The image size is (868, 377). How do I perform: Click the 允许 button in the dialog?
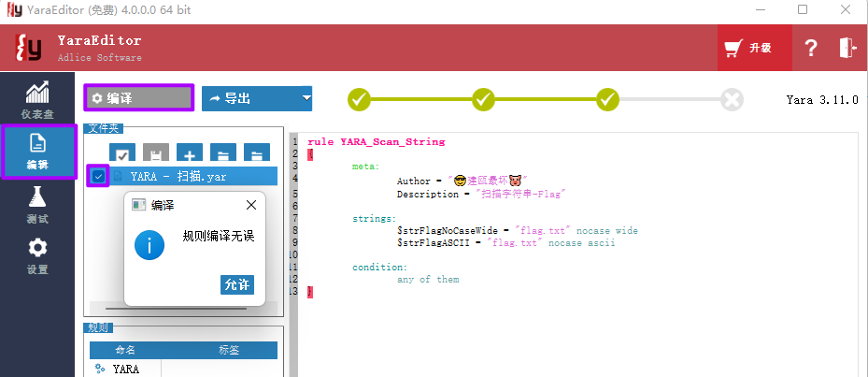(237, 284)
